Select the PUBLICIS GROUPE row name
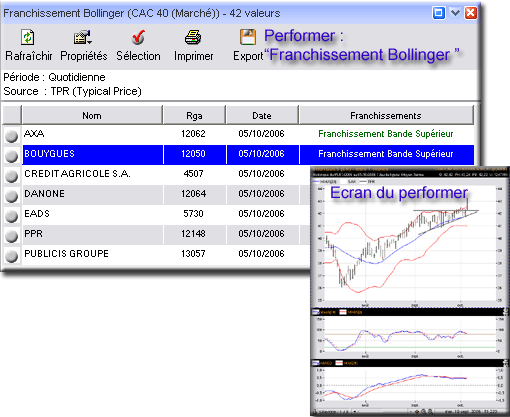510x417 pixels. pyautogui.click(x=66, y=254)
